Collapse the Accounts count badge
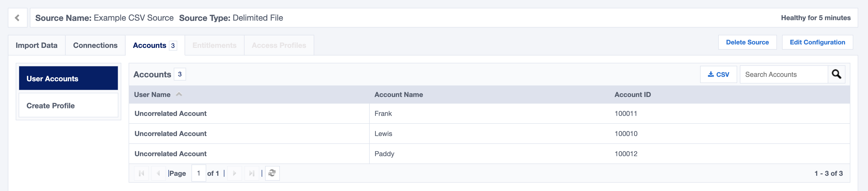Image resolution: width=868 pixels, height=191 pixels. click(x=173, y=45)
